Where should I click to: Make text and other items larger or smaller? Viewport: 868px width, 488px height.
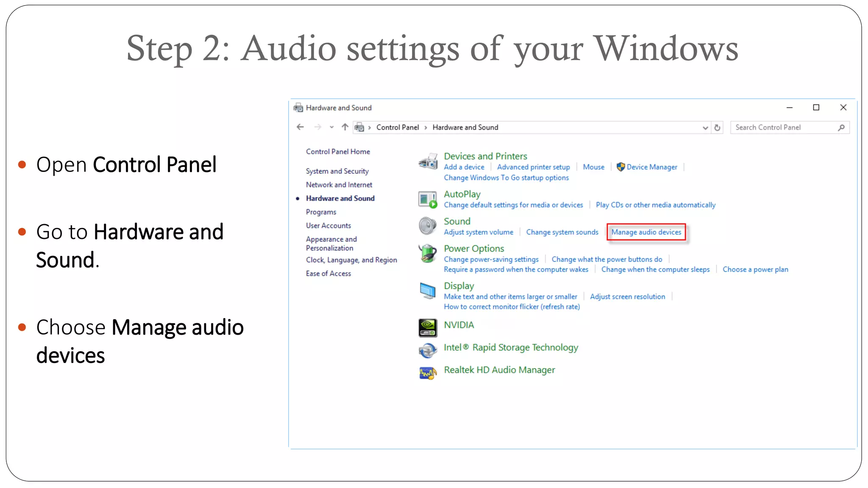(510, 297)
